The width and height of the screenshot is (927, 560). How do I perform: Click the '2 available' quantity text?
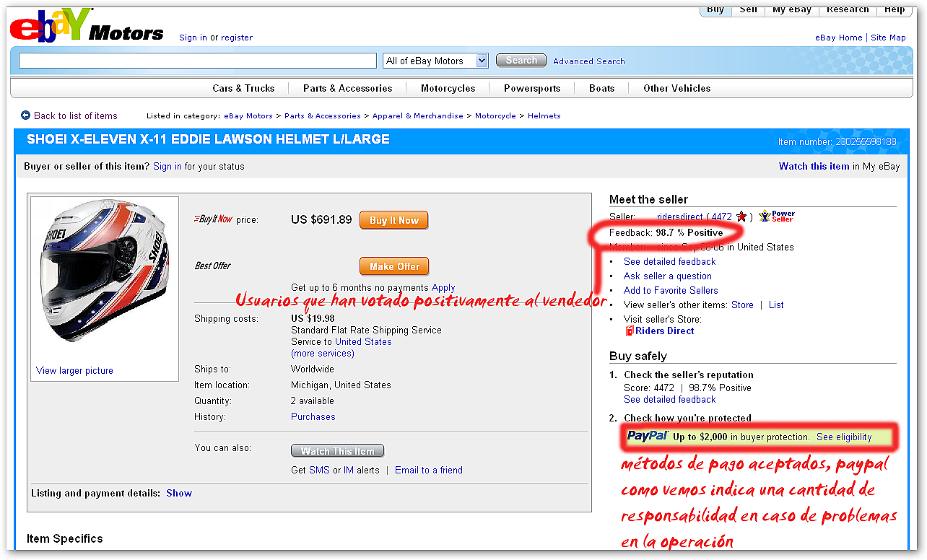click(313, 401)
